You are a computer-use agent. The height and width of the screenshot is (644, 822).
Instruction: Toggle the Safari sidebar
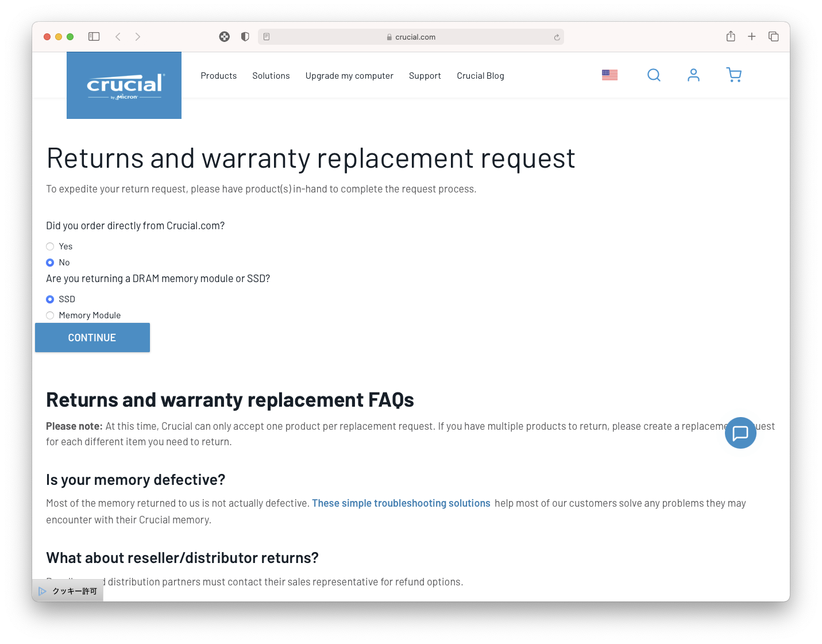(94, 37)
